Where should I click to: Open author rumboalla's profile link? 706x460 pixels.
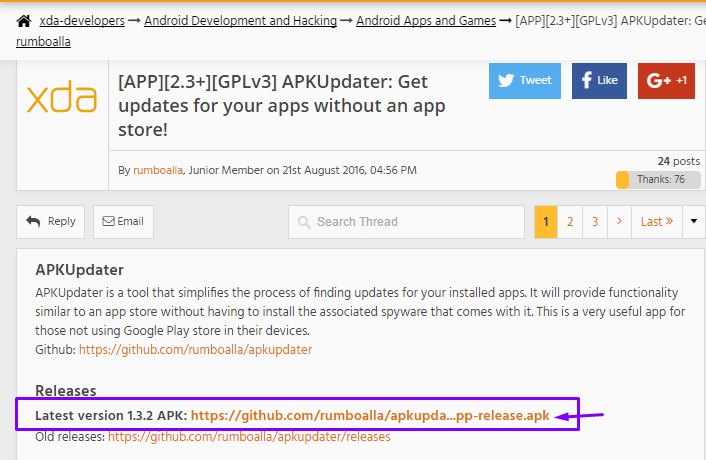point(158,170)
